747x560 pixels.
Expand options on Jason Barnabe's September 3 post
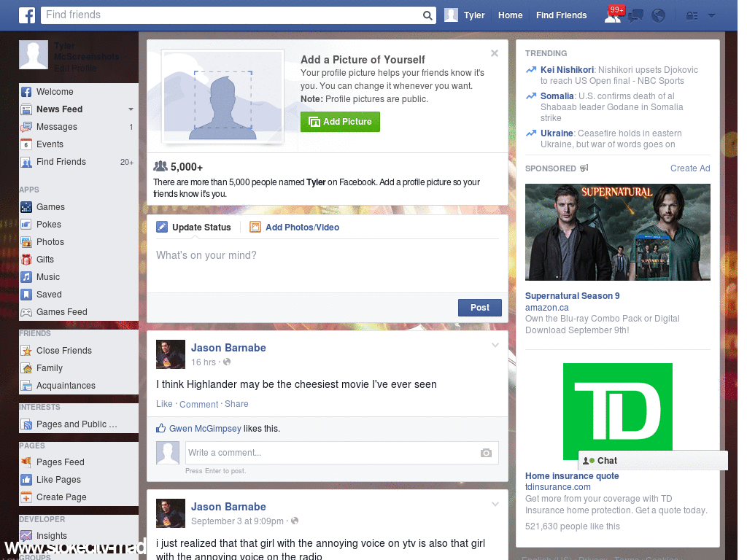click(495, 504)
